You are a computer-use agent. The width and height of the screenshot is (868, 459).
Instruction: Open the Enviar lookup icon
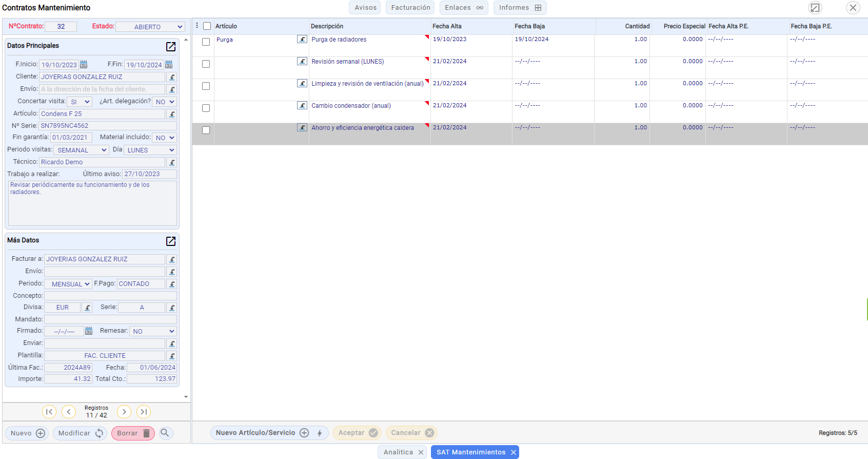[x=172, y=343]
